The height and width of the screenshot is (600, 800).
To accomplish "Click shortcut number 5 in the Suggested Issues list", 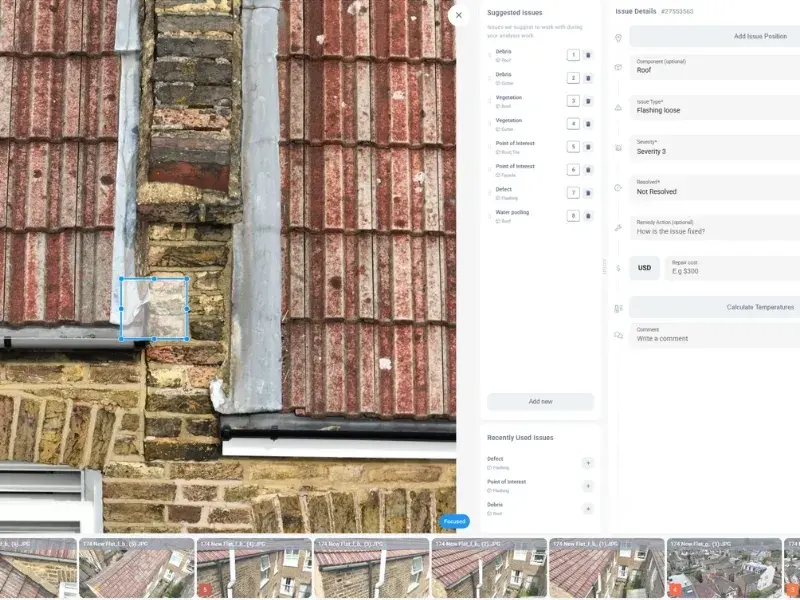I will click(x=573, y=147).
